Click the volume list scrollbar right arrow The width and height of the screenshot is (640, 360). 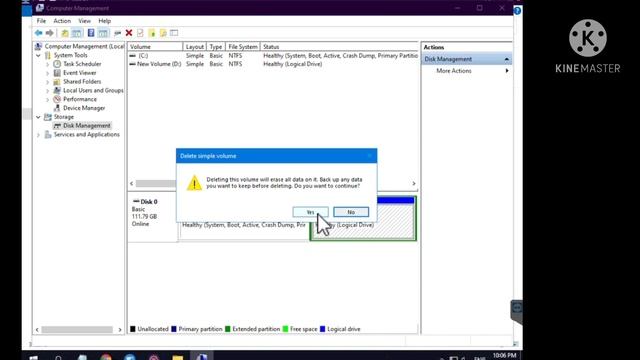coord(414,184)
